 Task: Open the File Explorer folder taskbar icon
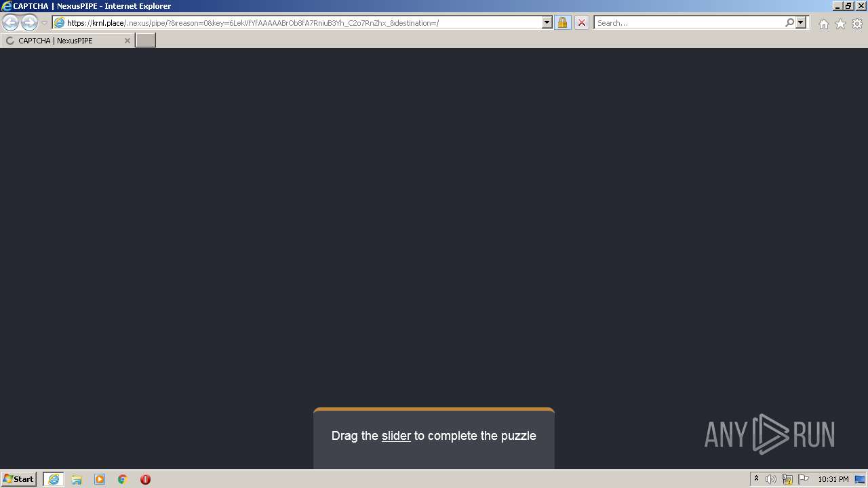coord(77,479)
